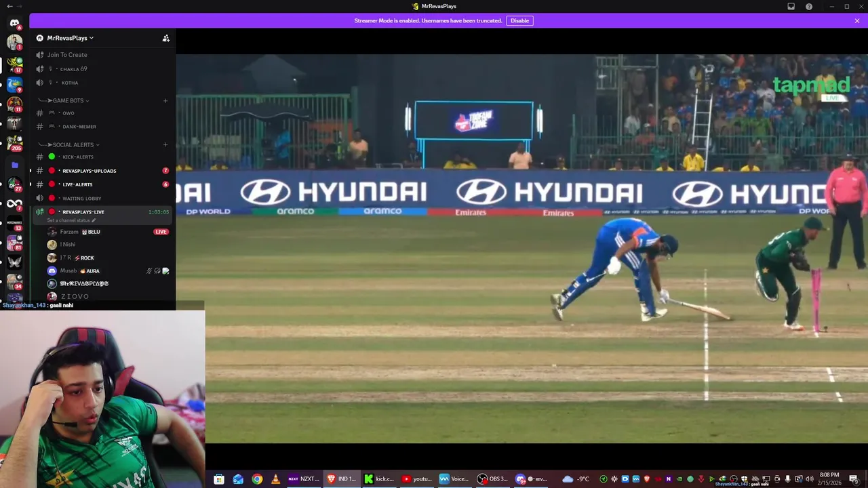Open the server folder icon in sidebar
Image resolution: width=868 pixels, height=488 pixels.
pyautogui.click(x=14, y=165)
